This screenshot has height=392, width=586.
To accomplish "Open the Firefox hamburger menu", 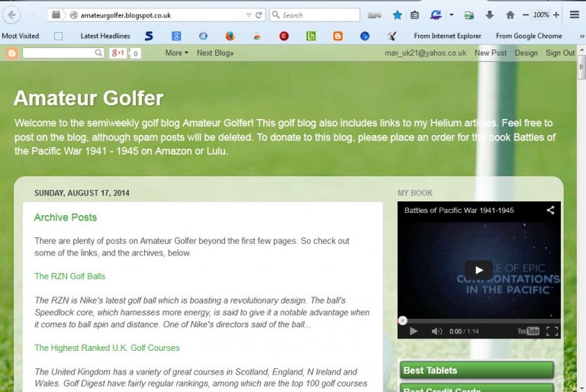I will (575, 14).
